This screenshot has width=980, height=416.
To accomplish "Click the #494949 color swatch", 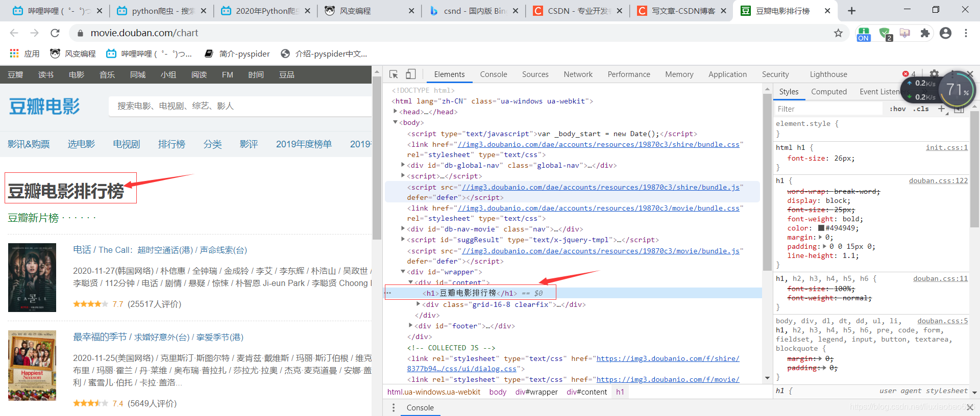I will 821,228.
